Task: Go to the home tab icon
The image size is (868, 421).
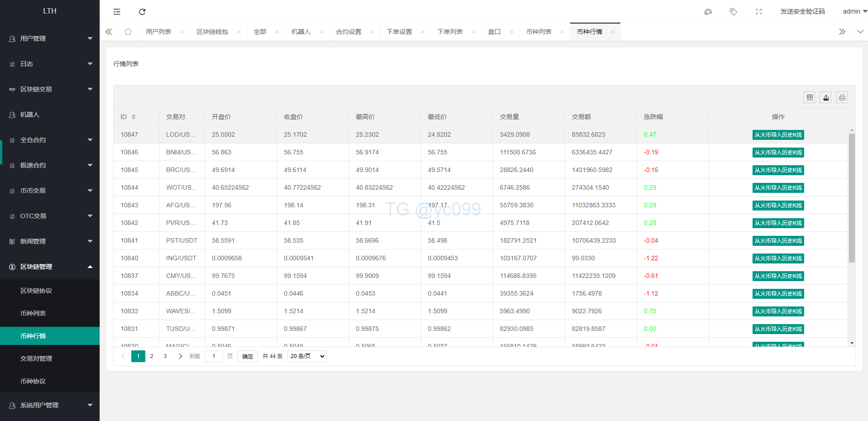Action: point(128,32)
